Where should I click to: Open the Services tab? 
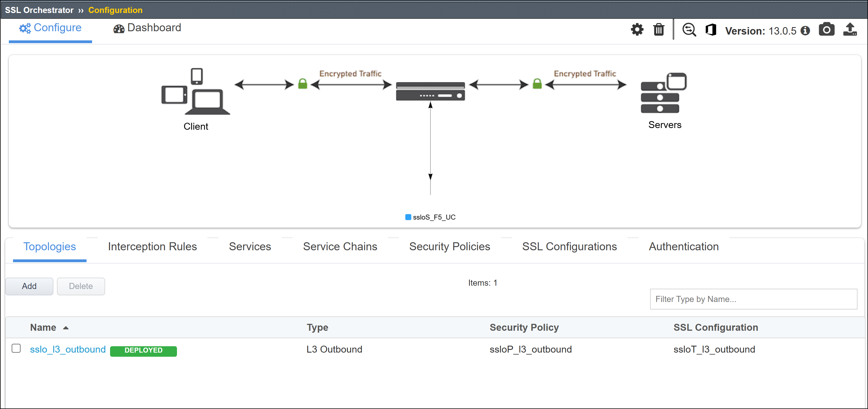[250, 247]
